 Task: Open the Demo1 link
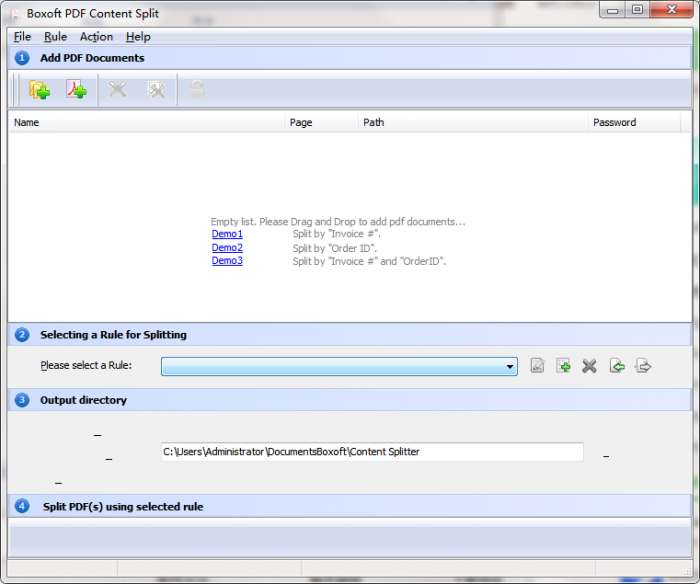click(x=227, y=234)
